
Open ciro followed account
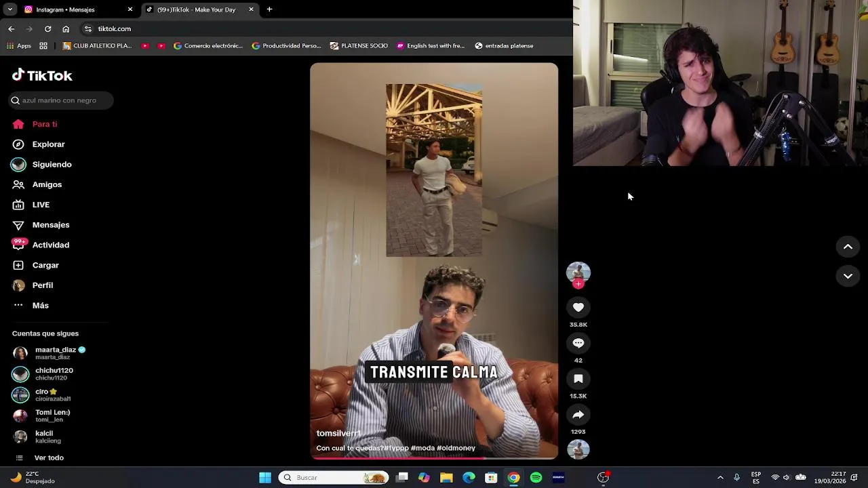coord(42,395)
